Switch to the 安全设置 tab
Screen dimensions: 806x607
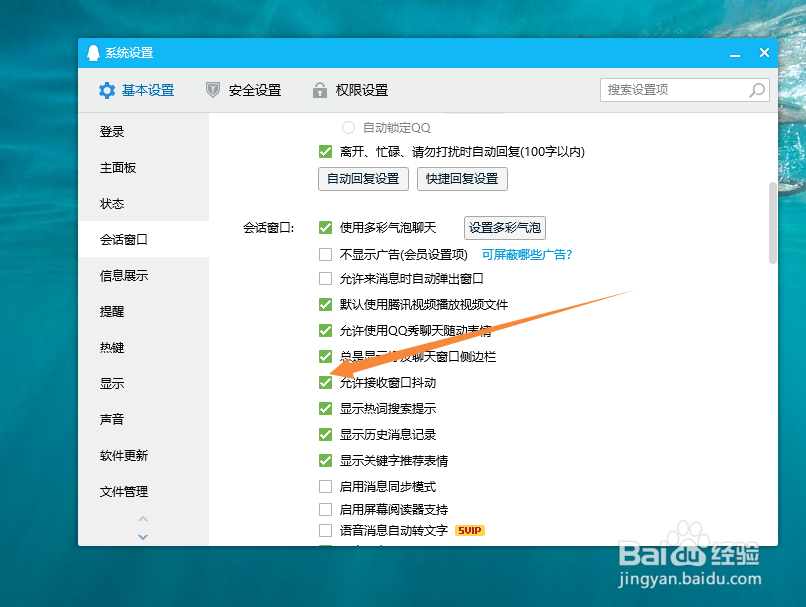(x=243, y=90)
